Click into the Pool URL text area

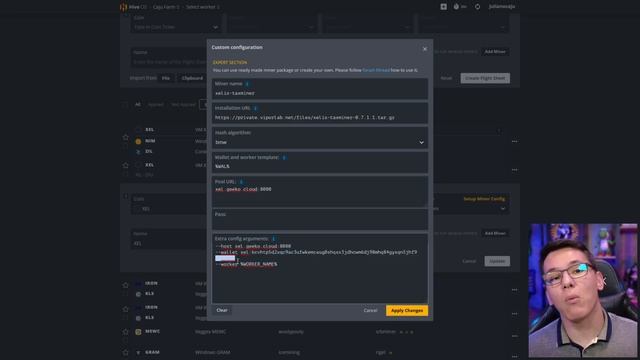[320, 192]
